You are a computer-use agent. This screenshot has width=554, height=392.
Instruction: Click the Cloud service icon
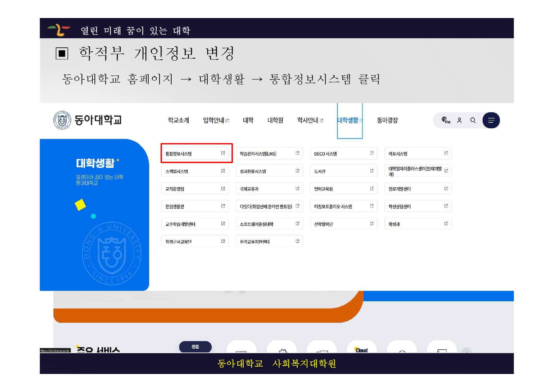click(x=362, y=348)
